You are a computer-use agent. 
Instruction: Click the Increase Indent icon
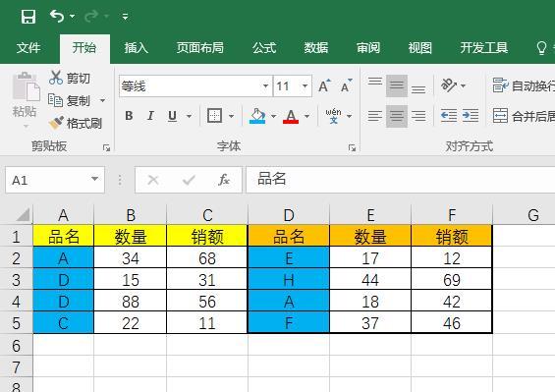(471, 116)
